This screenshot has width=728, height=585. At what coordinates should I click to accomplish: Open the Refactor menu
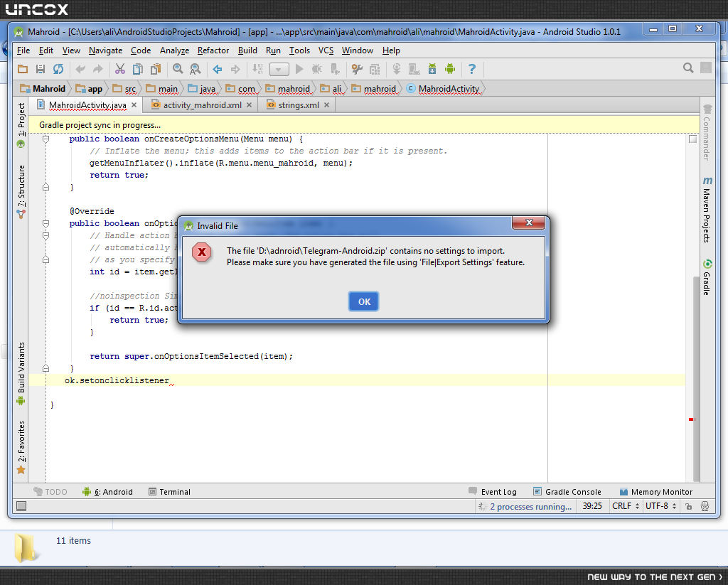[x=213, y=50]
